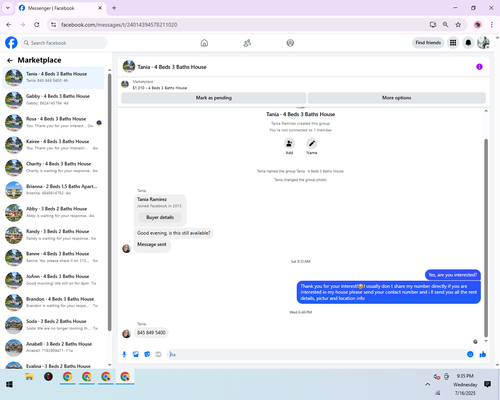Screen dimensions: 500x400
Task: Click 'Good evening, is this still available?' message
Action: point(174,233)
